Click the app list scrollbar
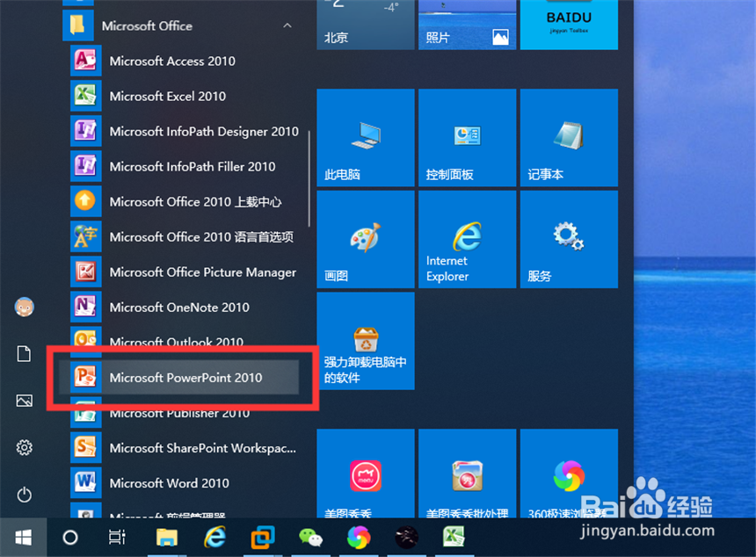The width and height of the screenshot is (756, 557). pyautogui.click(x=309, y=178)
